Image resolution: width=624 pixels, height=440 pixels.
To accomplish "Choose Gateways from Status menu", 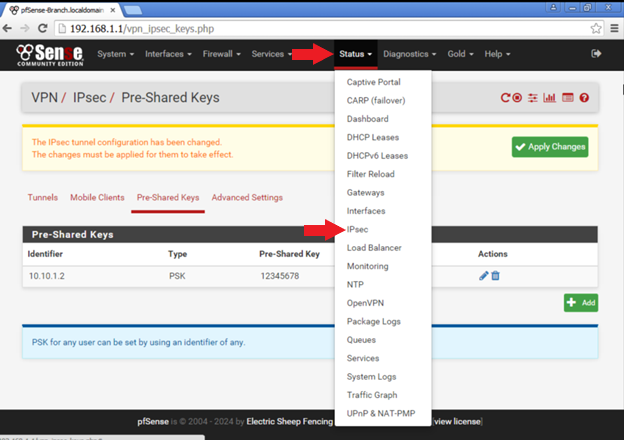I will point(365,193).
